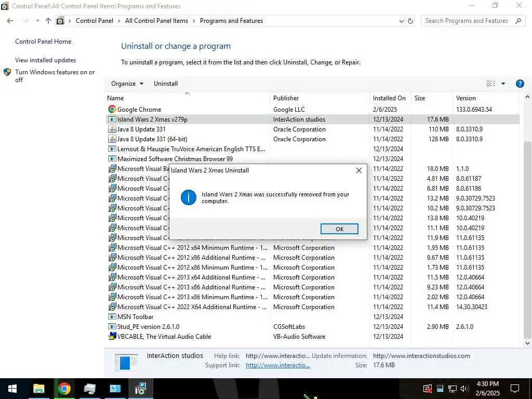532x399 pixels.
Task: Click the Java 8 Update 331 (64-bit) icon
Action: click(112, 139)
